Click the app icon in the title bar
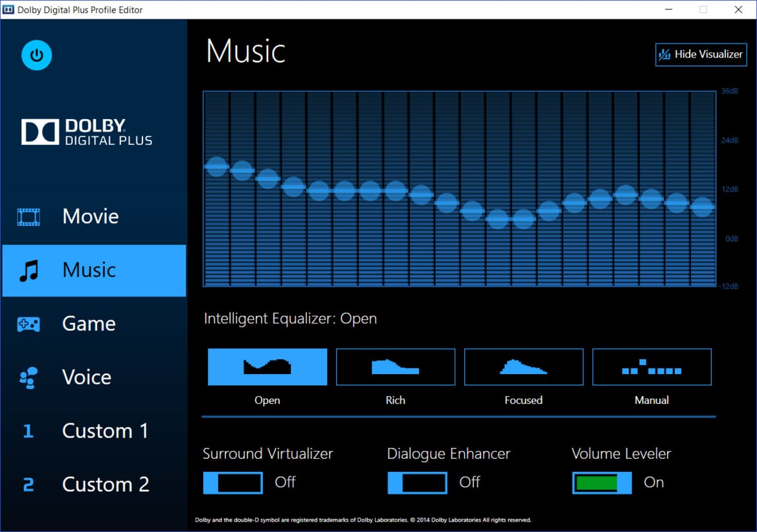This screenshot has width=757, height=532. (8, 10)
